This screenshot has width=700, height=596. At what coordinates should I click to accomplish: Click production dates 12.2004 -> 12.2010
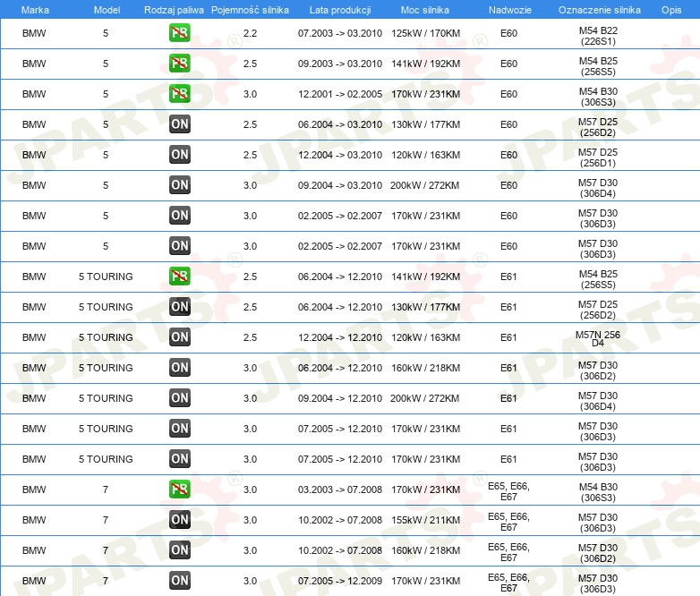(340, 337)
